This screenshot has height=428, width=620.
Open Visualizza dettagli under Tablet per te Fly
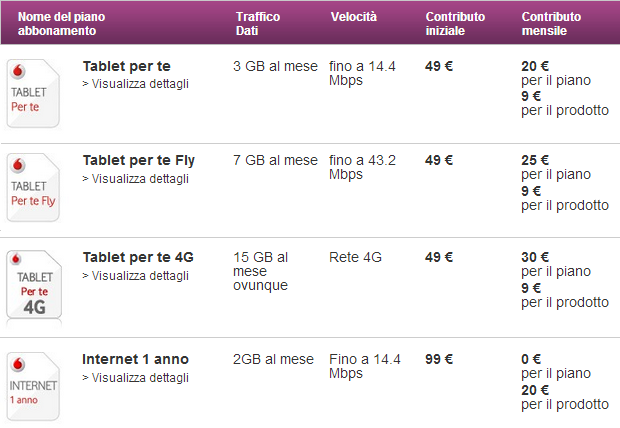[x=136, y=179]
